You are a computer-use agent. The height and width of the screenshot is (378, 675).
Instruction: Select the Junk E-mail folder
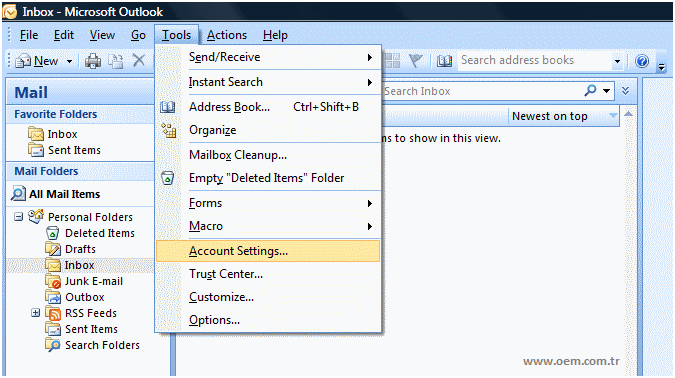pos(93,282)
